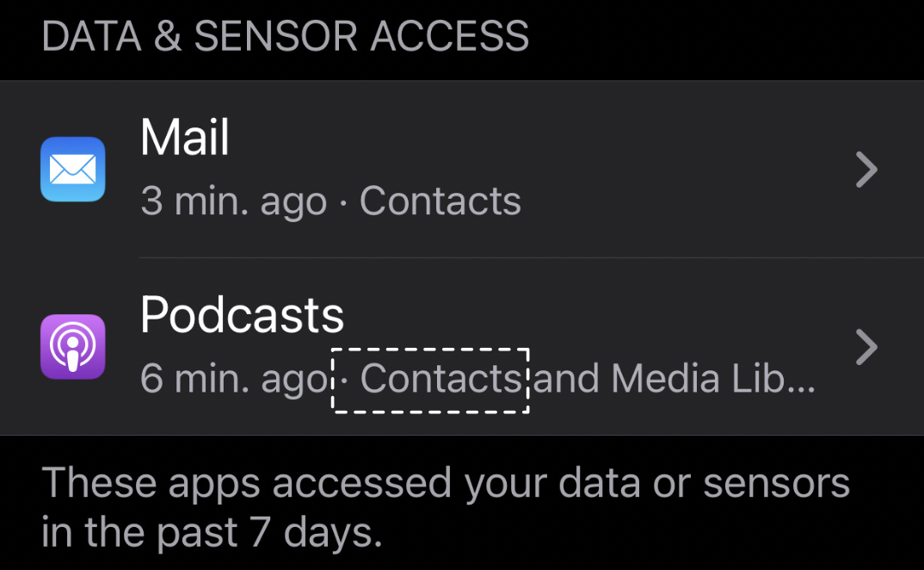Open Podcasts details using its chevron
The height and width of the screenshot is (570, 924).
point(866,347)
